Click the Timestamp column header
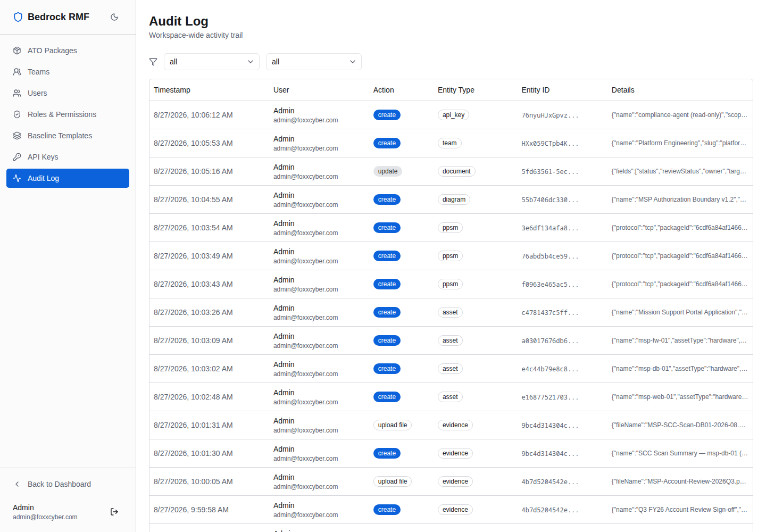 point(172,90)
